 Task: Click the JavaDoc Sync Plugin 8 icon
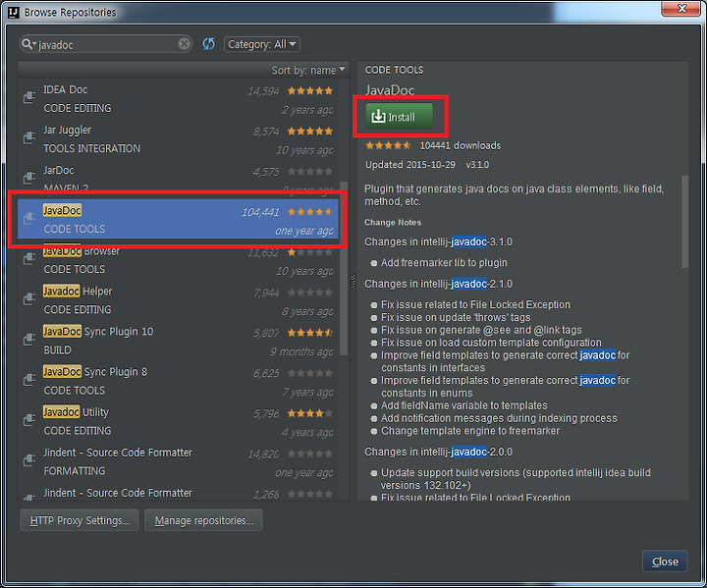pos(28,379)
